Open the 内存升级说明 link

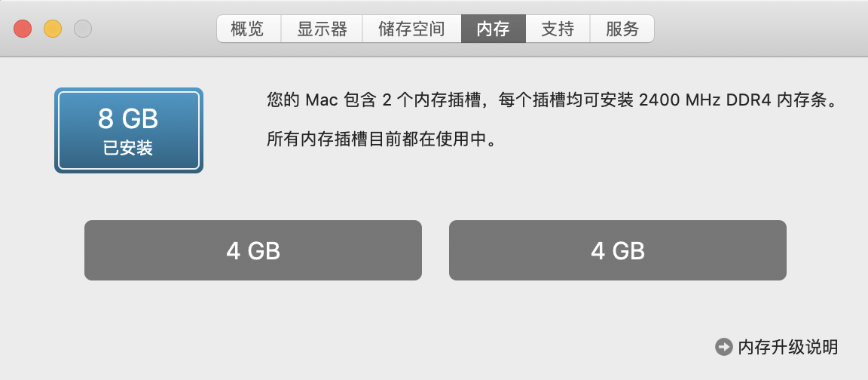pos(787,348)
